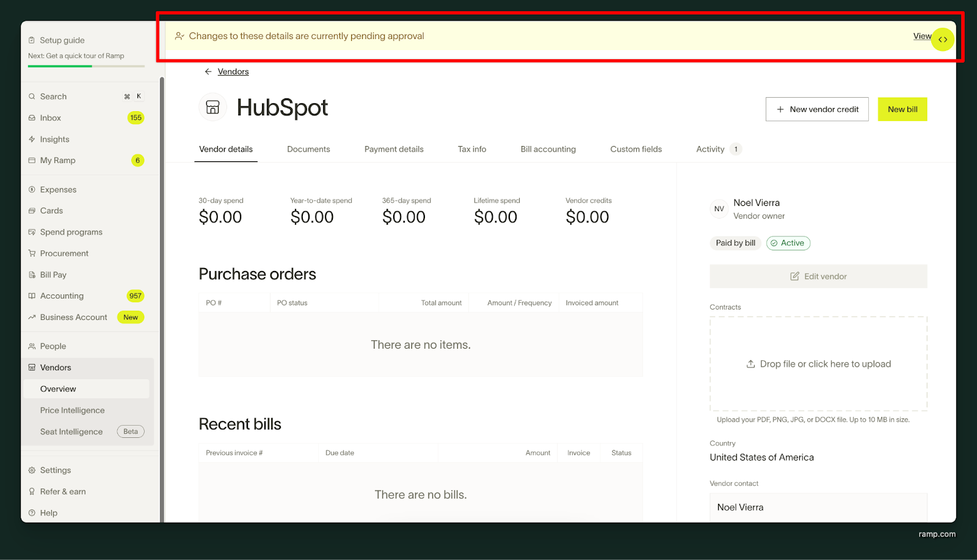Viewport: 977px width, 560px height.
Task: Click the Active status badge
Action: (x=788, y=243)
